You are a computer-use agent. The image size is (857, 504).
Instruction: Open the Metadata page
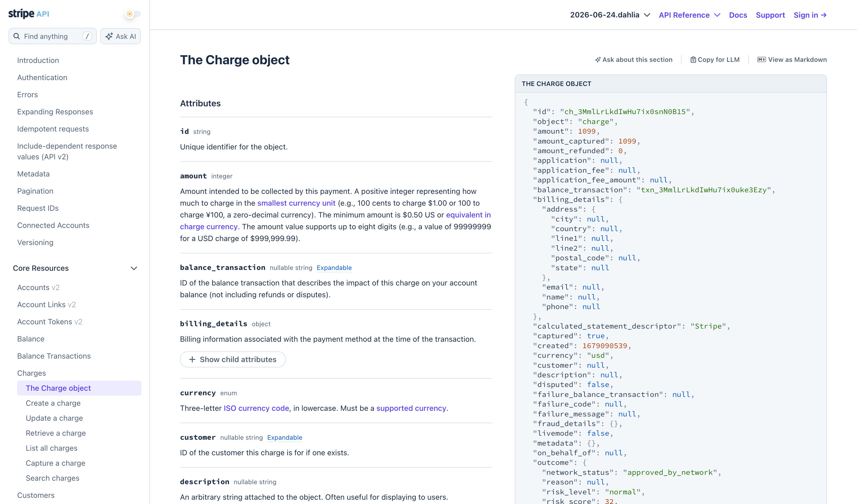pyautogui.click(x=33, y=174)
